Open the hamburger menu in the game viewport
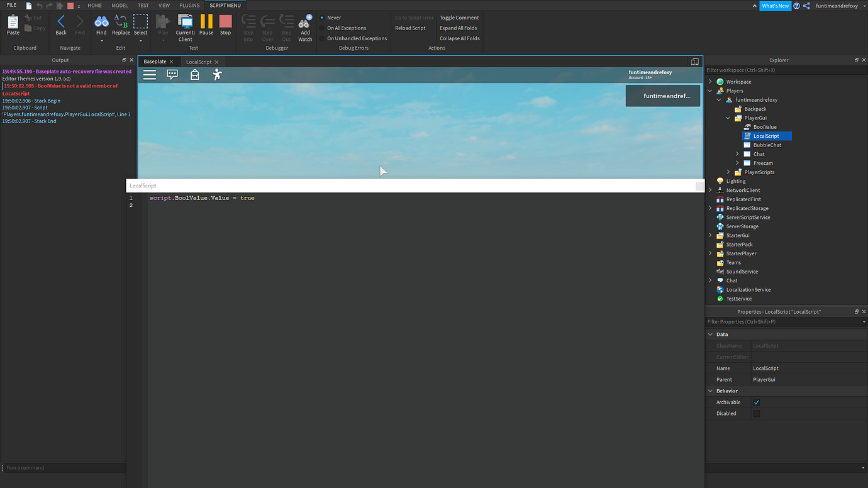The image size is (868, 488). (x=149, y=75)
